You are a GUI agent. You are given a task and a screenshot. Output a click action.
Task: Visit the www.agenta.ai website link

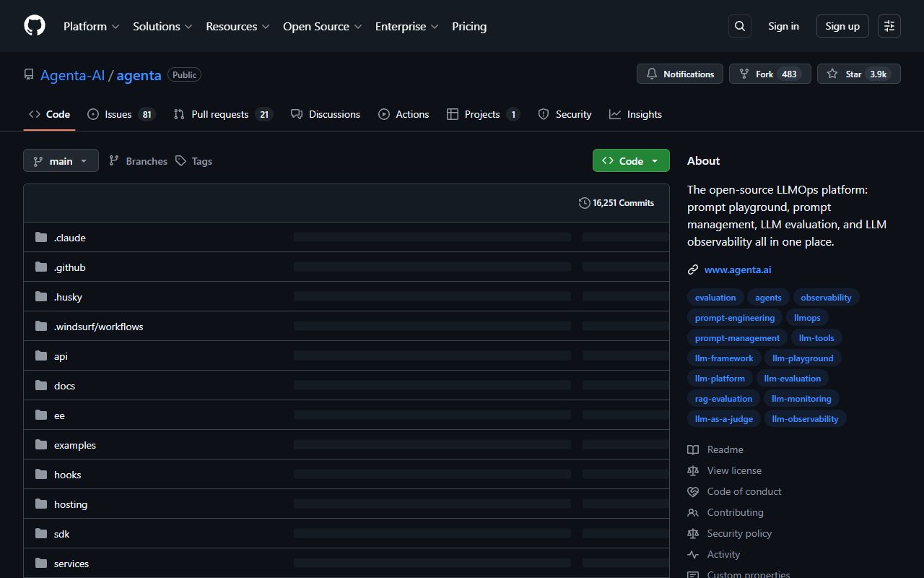(737, 269)
